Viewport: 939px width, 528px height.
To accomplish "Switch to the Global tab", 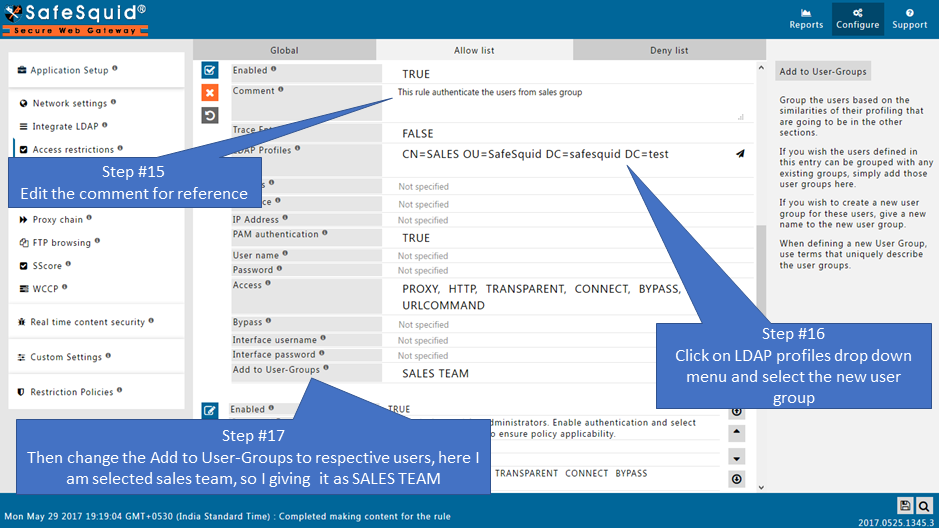I will tap(284, 50).
